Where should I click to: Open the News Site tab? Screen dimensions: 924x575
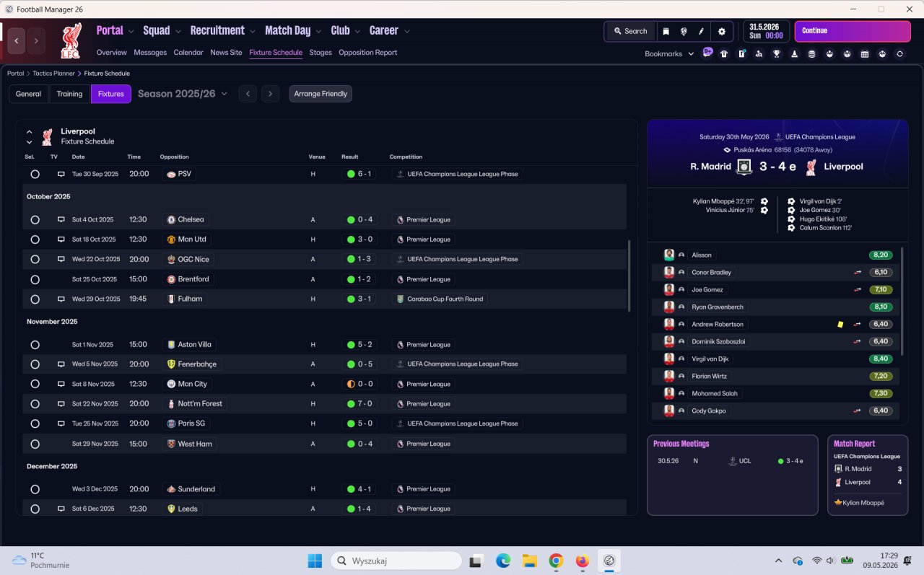pos(226,53)
